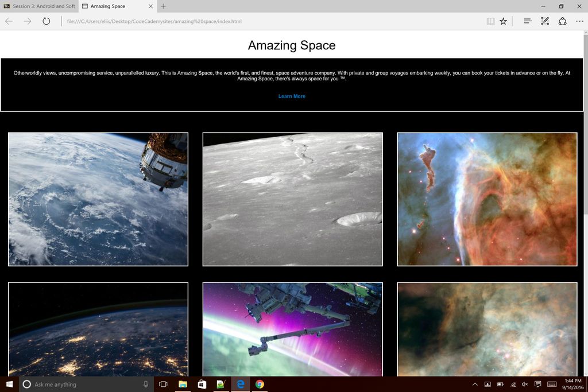
Task: Open Windows Store from the taskbar
Action: pyautogui.click(x=202, y=384)
